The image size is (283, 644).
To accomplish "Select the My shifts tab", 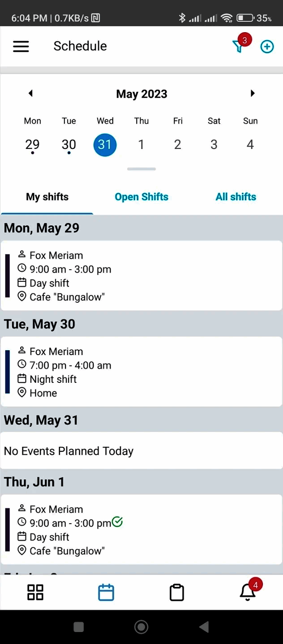I will click(x=47, y=197).
